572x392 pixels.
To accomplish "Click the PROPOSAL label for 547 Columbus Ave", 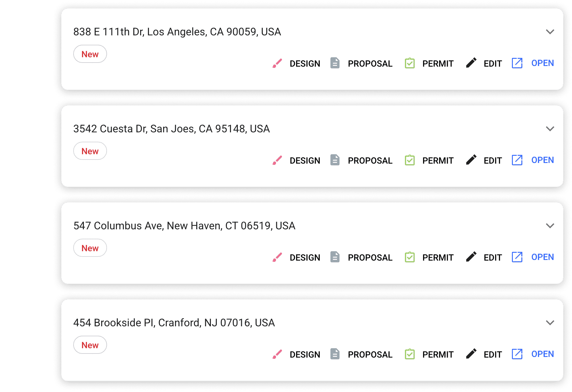I will point(370,257).
